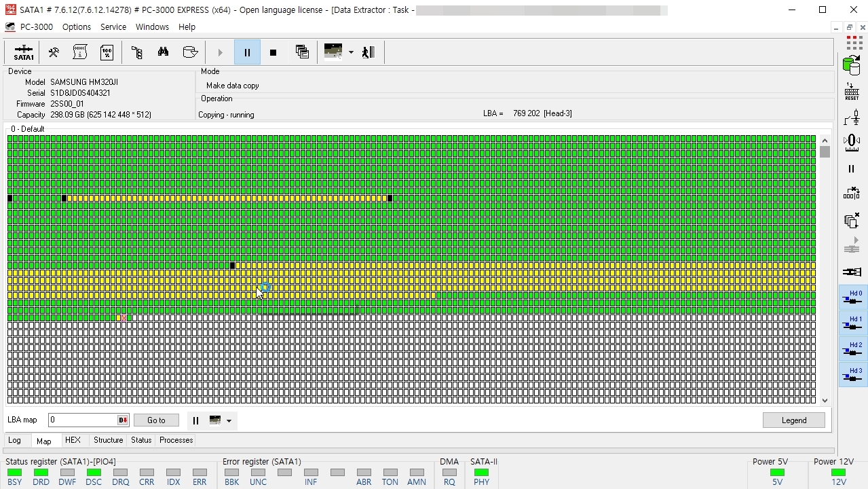The height and width of the screenshot is (489, 868).
Task: Click the binoculars search icon
Action: click(x=163, y=52)
